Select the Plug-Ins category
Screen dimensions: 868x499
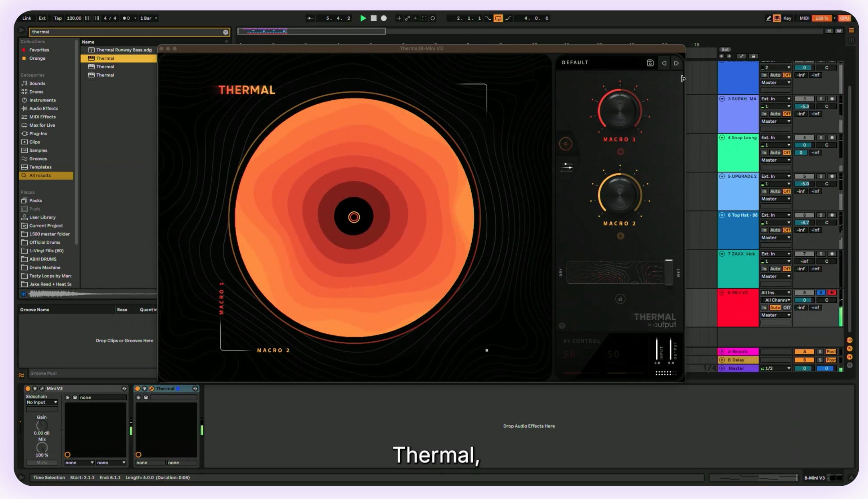click(x=38, y=134)
